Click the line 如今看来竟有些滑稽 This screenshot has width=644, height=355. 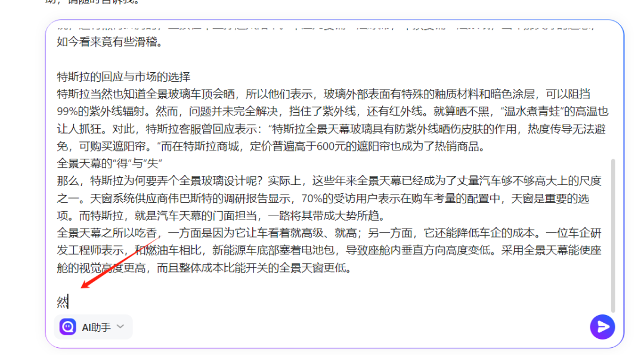click(x=110, y=42)
